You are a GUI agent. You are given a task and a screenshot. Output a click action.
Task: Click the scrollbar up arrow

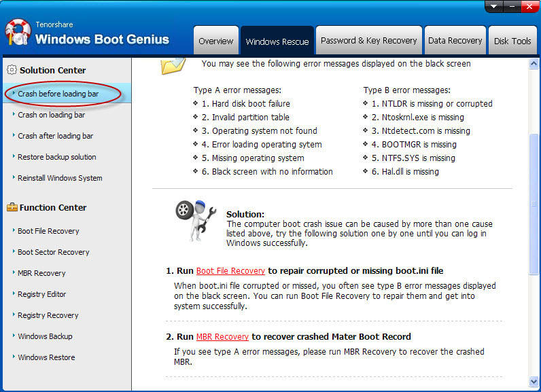[534, 64]
